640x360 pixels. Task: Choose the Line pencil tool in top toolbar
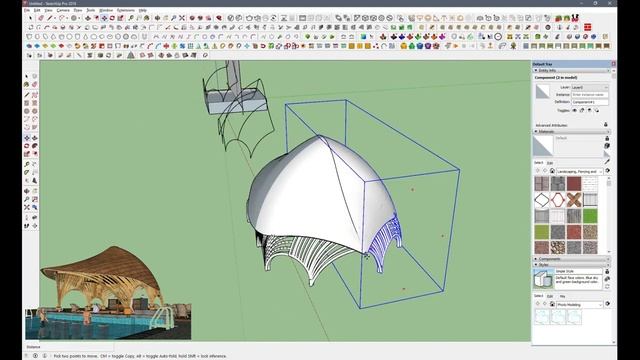(50, 18)
